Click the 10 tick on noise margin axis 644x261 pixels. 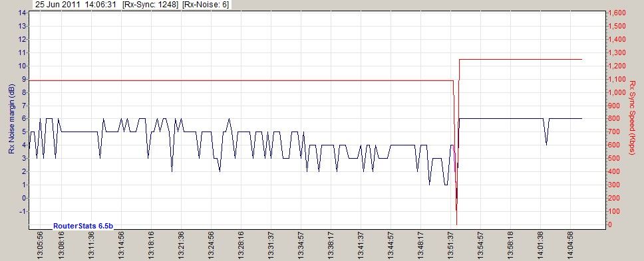tap(23, 66)
